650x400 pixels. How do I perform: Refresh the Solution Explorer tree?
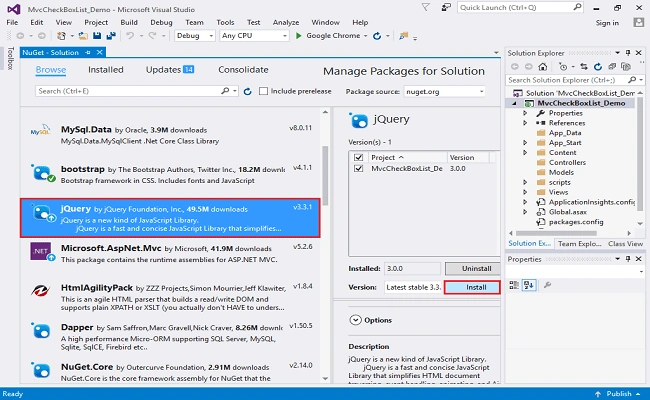[x=598, y=67]
